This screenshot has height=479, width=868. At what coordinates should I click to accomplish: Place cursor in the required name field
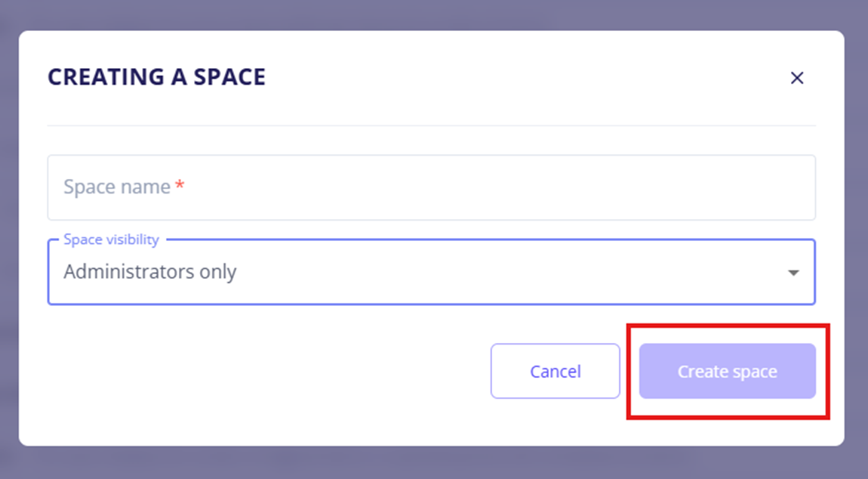click(x=431, y=187)
